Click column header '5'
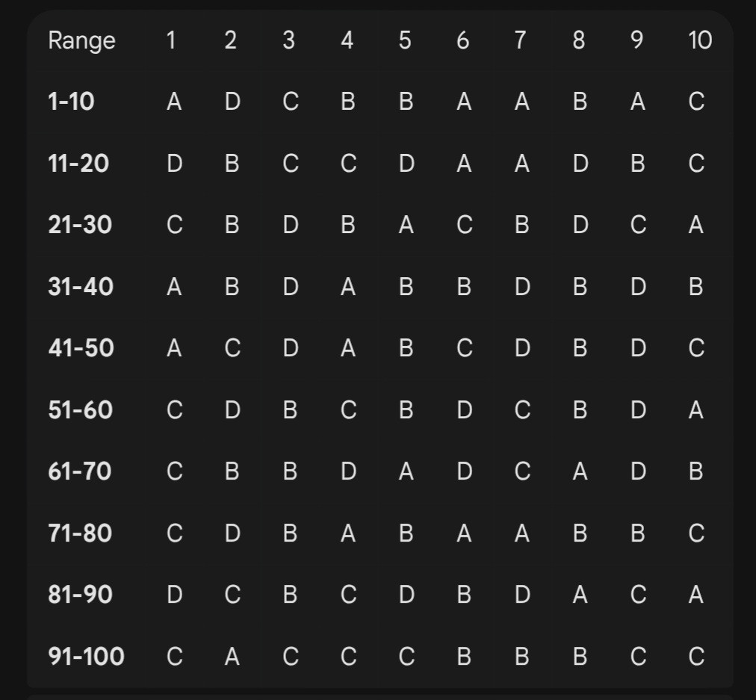The image size is (756, 700). (405, 40)
